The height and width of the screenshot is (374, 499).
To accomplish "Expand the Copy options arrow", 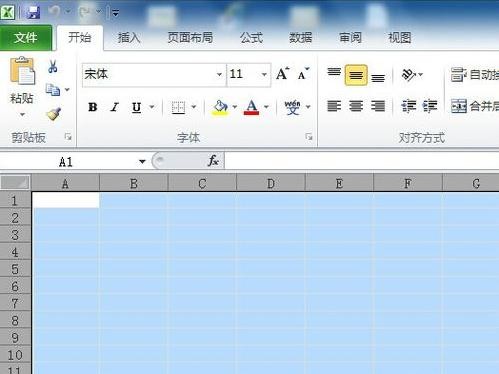I will point(67,89).
